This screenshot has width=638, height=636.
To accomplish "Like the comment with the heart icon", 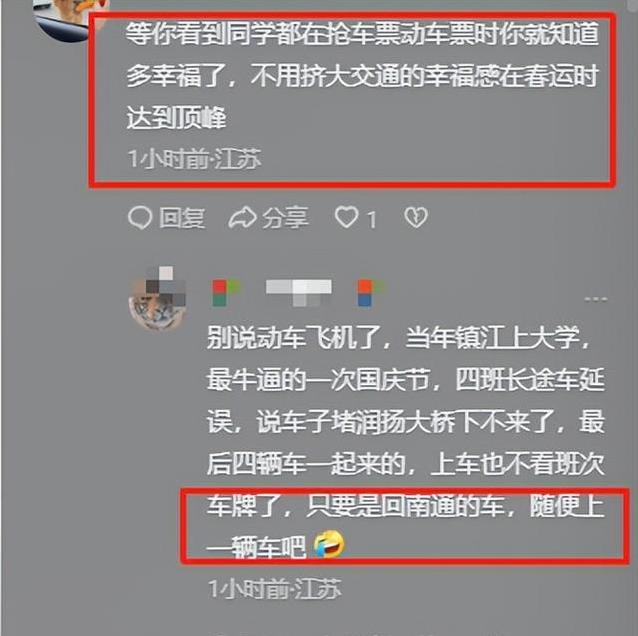I will (x=346, y=217).
